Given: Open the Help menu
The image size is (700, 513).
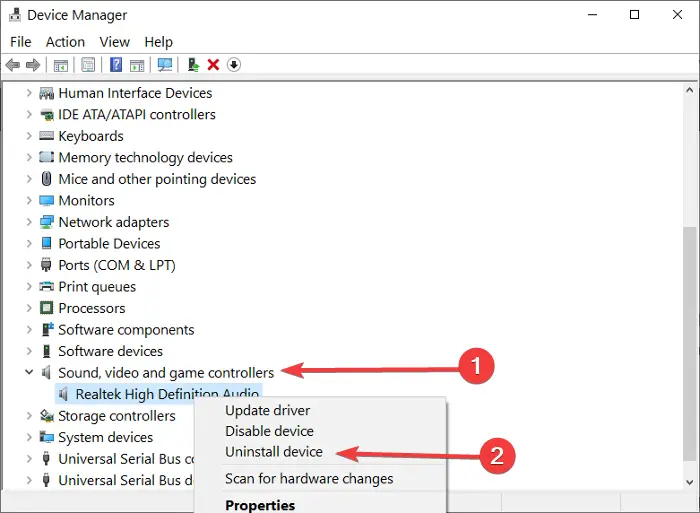Looking at the screenshot, I should click(158, 42).
